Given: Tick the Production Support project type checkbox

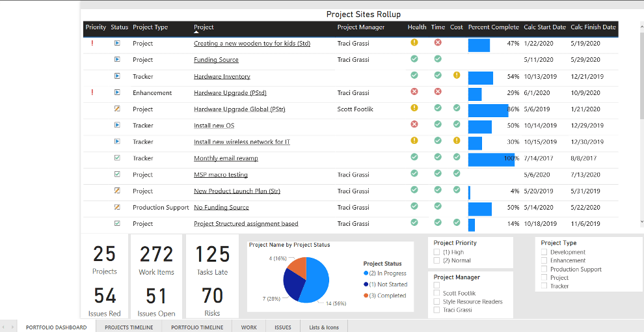Looking at the screenshot, I should click(544, 269).
